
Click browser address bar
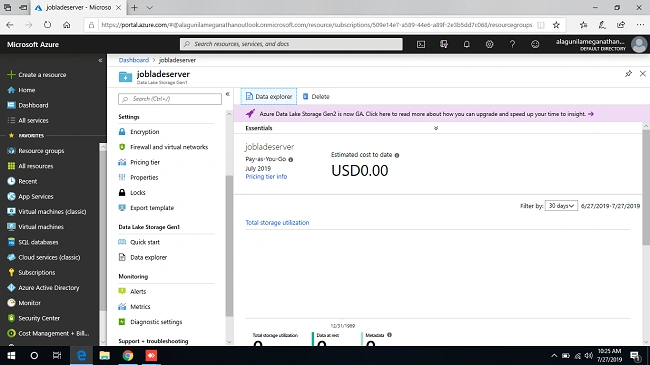(317, 25)
